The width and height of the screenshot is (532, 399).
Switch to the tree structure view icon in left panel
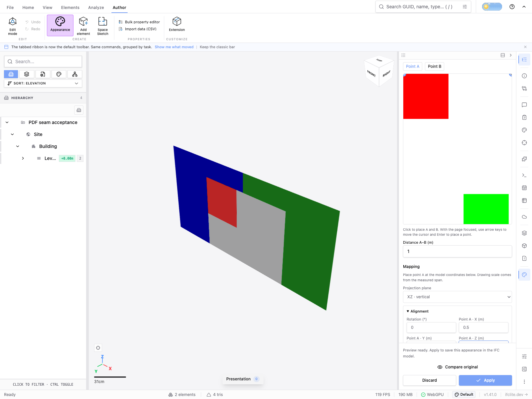tap(75, 74)
